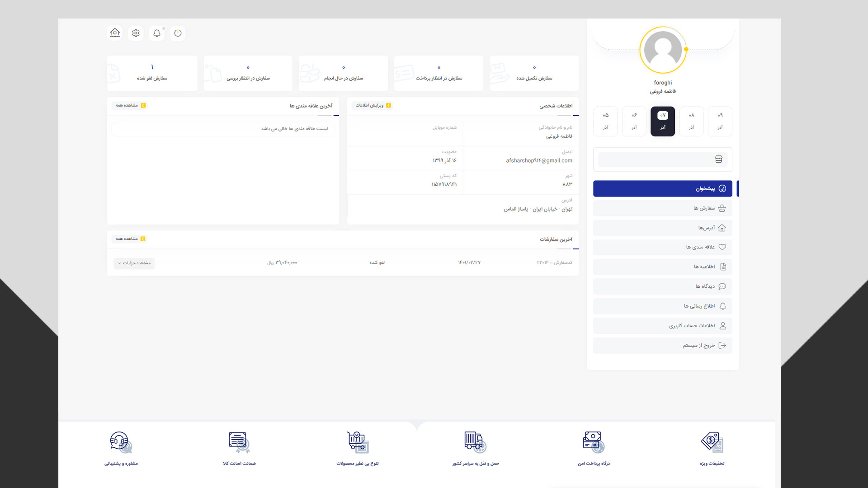The width and height of the screenshot is (868, 488).
Task: Click the delivery truck shipping icon
Action: pyautogui.click(x=475, y=441)
